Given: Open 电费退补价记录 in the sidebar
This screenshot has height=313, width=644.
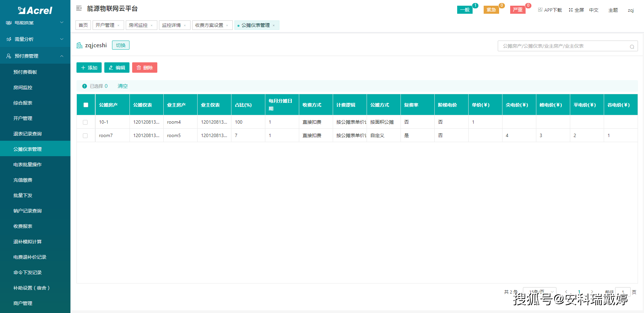Looking at the screenshot, I should [35, 257].
